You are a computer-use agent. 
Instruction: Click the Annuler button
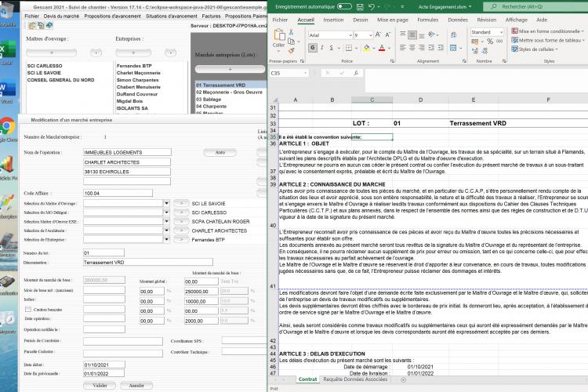pos(136,385)
